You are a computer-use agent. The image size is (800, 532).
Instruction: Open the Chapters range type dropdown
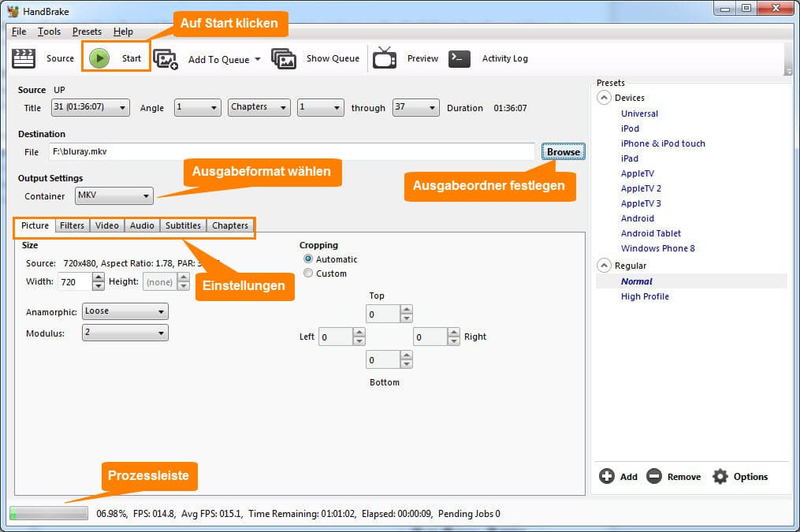pyautogui.click(x=259, y=107)
